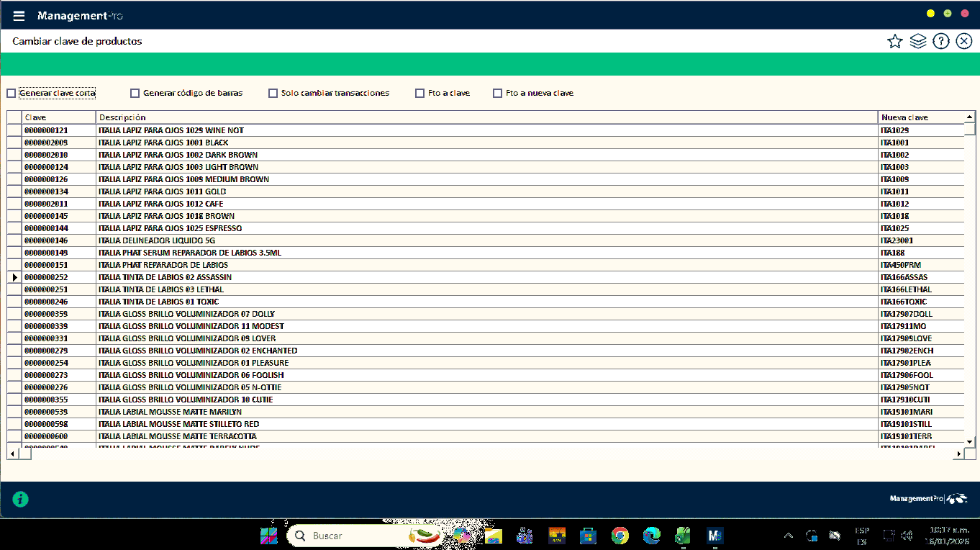Open help with the question mark icon

(x=940, y=42)
